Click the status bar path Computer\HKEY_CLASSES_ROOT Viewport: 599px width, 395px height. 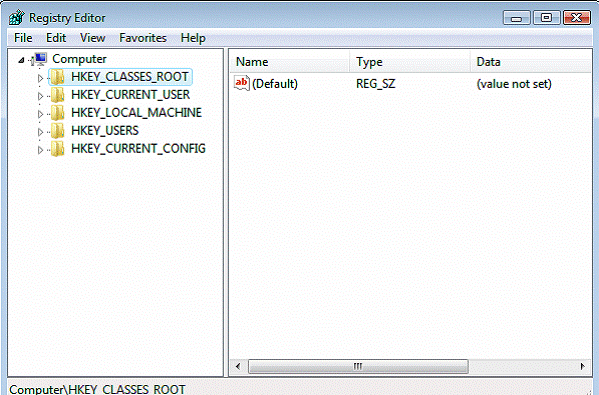(x=97, y=389)
